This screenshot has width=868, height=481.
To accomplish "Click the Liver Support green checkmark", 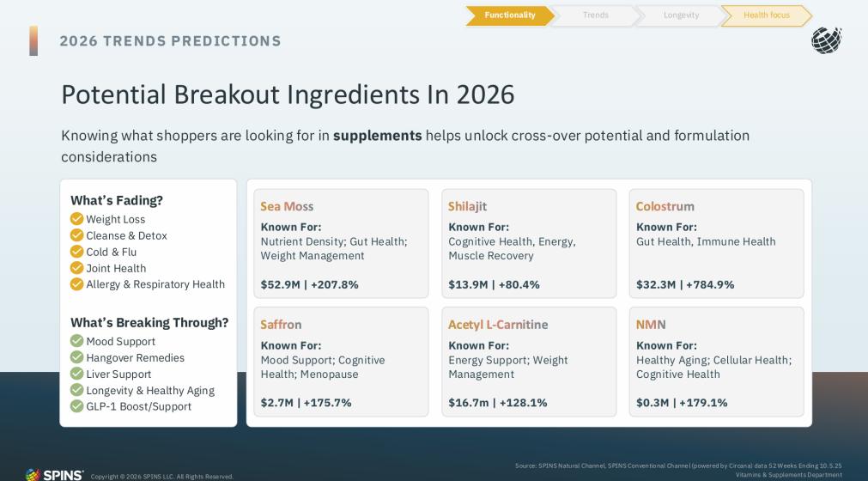I will pyautogui.click(x=77, y=374).
